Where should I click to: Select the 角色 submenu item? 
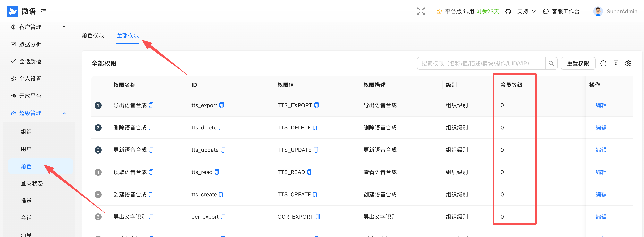(41, 166)
